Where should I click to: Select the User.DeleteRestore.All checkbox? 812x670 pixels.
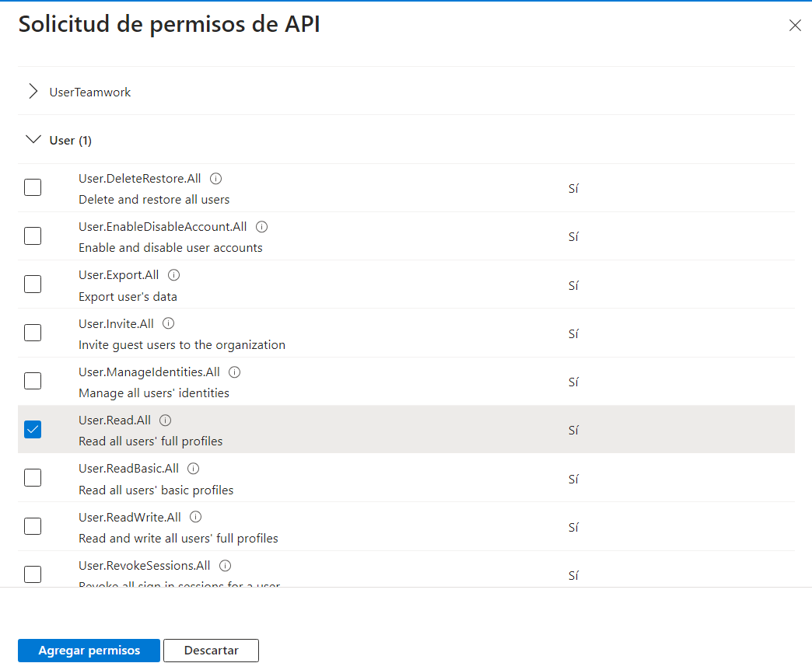pyautogui.click(x=33, y=187)
